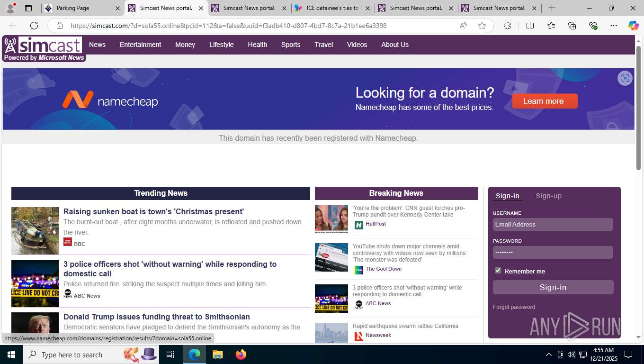
Task: Open the tab actions menu icon
Action: click(x=28, y=8)
